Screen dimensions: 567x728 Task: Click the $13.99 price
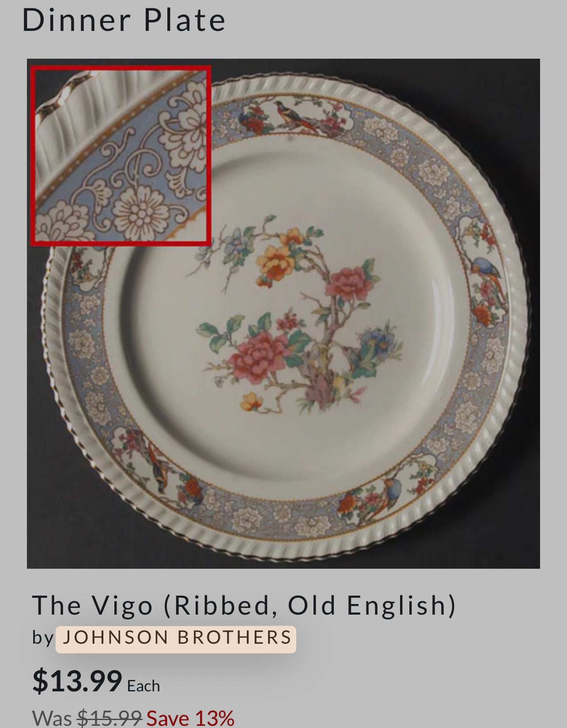pos(77,681)
